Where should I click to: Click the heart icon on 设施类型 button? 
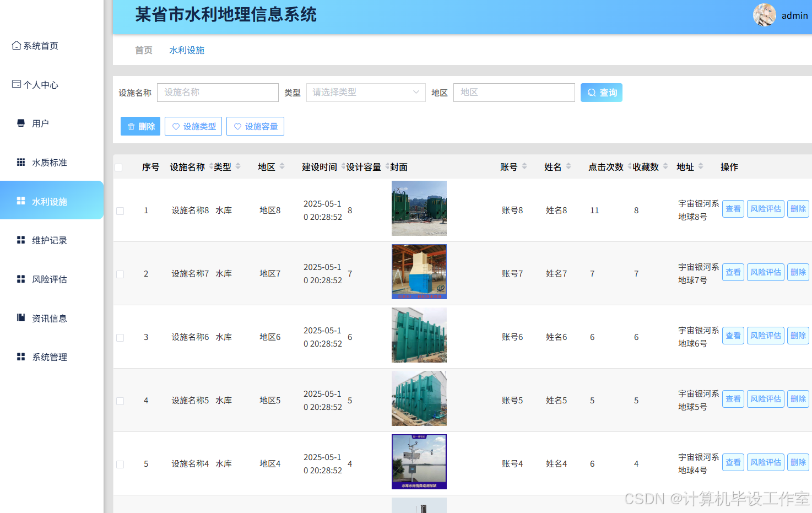176,127
